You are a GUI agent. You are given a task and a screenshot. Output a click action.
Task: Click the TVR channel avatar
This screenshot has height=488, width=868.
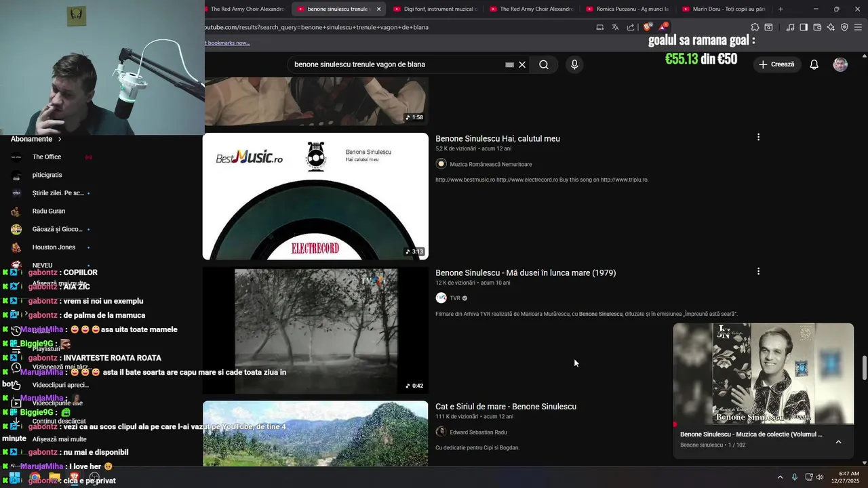441,298
